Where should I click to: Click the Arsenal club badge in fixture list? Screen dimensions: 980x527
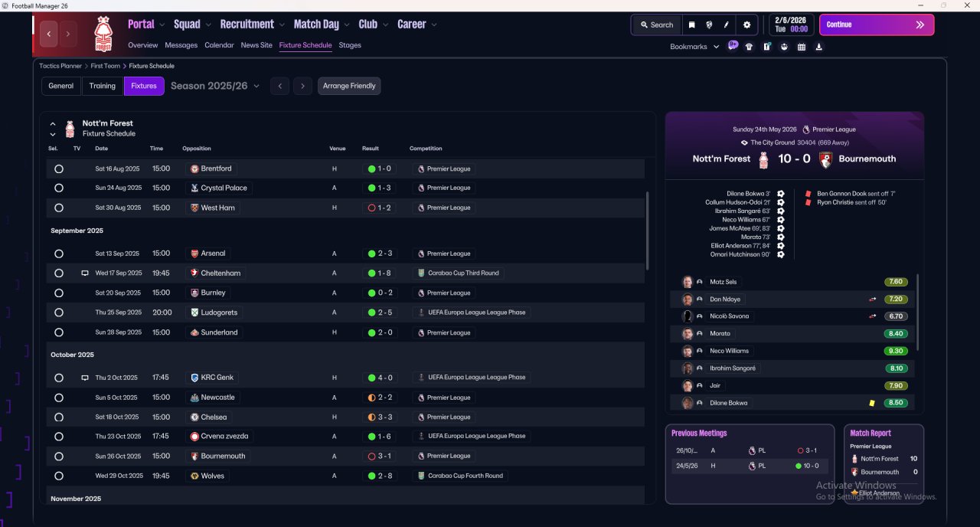tap(194, 254)
